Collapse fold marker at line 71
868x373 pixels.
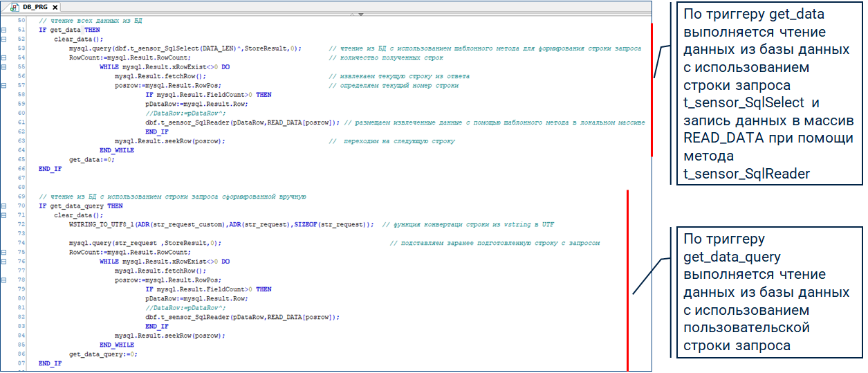tap(4, 215)
